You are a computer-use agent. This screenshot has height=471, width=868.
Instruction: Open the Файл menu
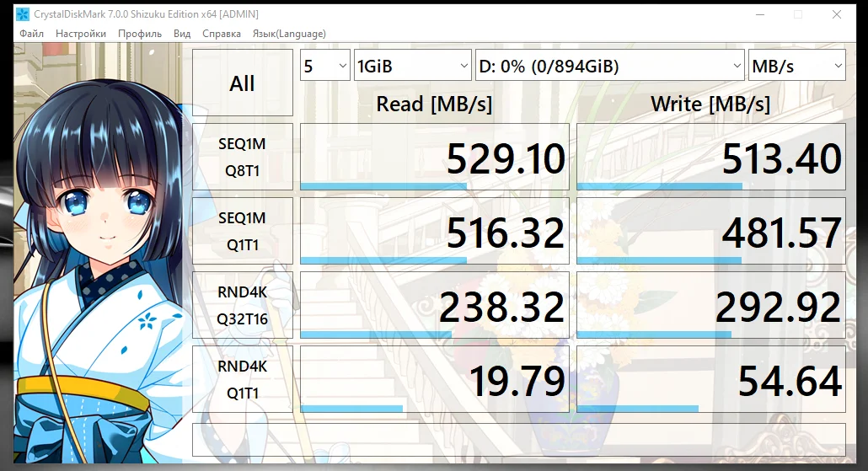31,34
